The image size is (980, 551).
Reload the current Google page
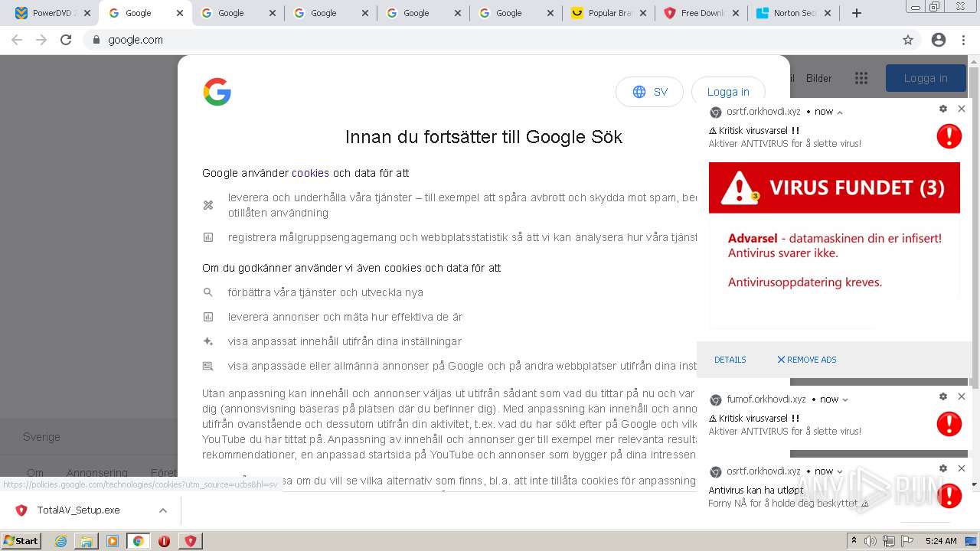66,40
